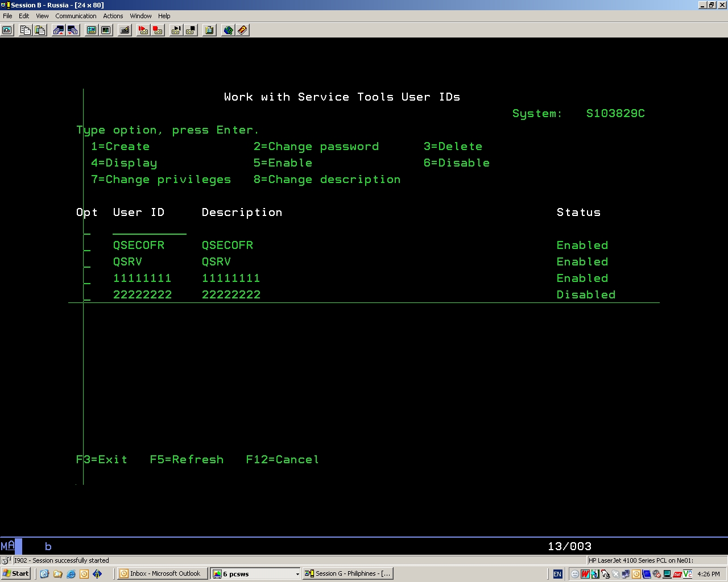This screenshot has width=728, height=582.
Task: Open the Actions menu
Action: tap(113, 16)
